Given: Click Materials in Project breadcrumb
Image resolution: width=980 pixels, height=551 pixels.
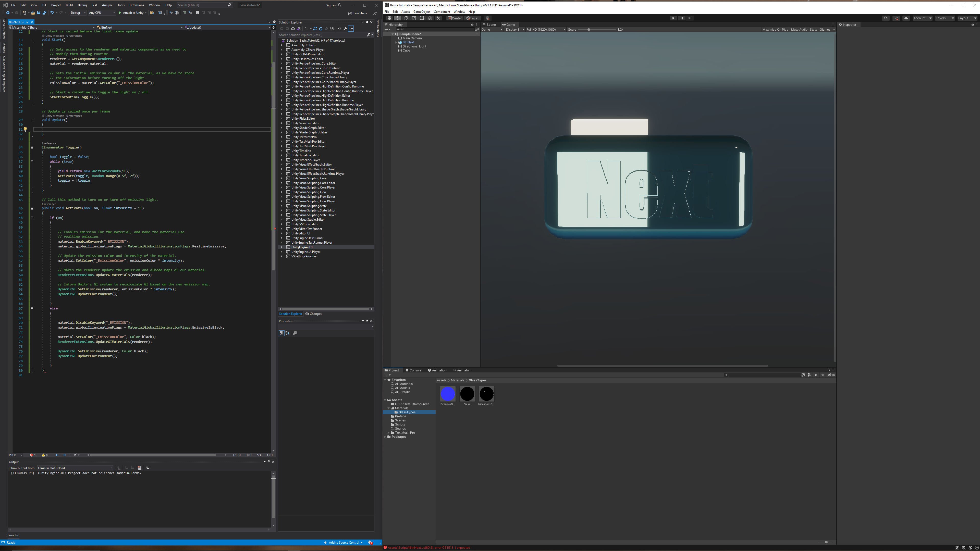Looking at the screenshot, I should (457, 381).
